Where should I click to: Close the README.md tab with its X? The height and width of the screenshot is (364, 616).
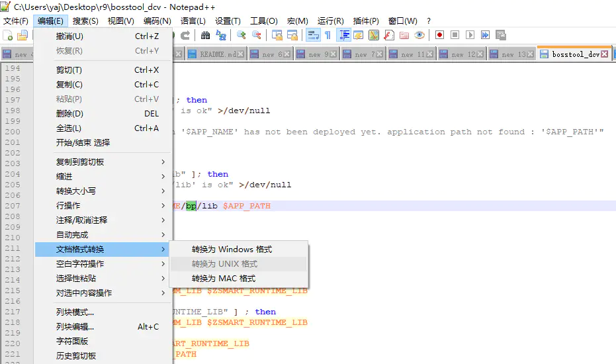(x=240, y=54)
